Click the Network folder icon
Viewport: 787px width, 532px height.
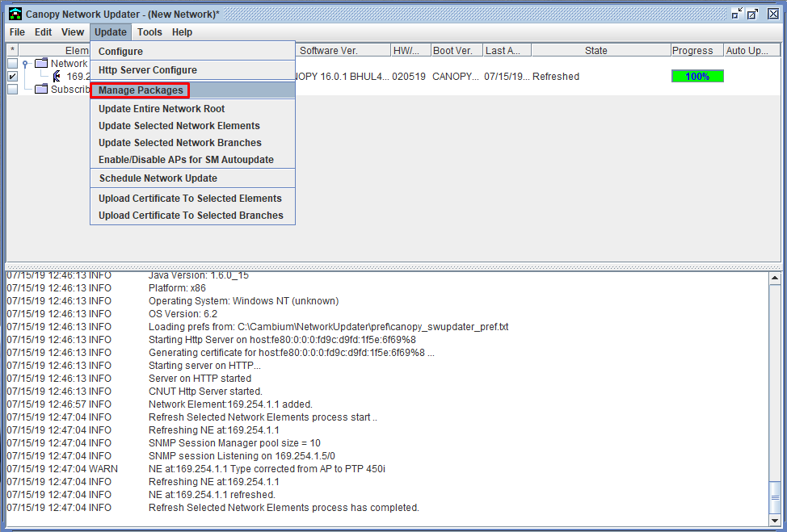(41, 63)
